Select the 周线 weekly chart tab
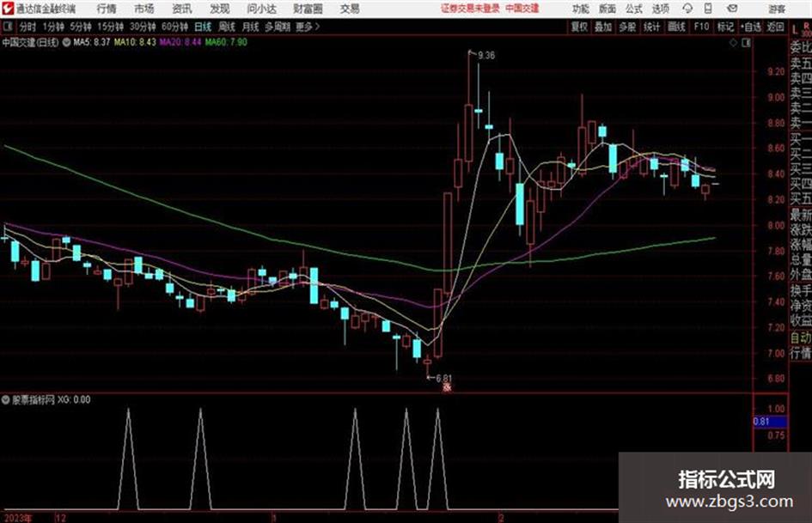812x523 pixels. click(227, 27)
